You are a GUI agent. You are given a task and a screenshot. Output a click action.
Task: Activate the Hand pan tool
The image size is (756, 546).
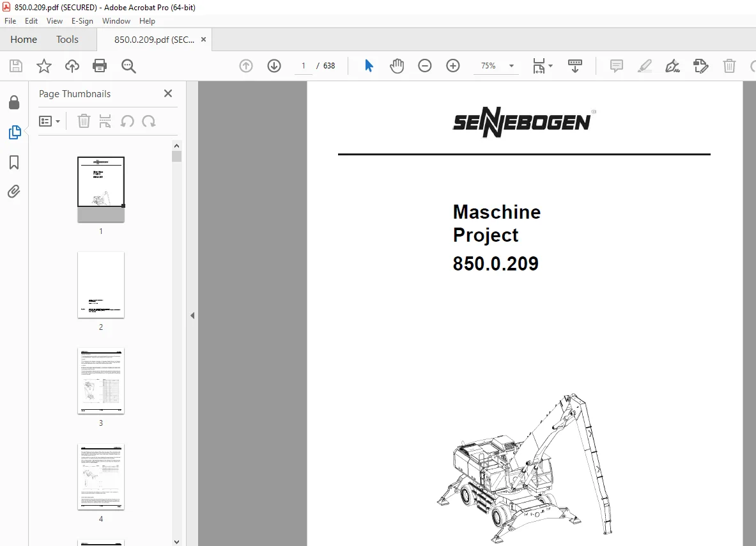(x=397, y=66)
